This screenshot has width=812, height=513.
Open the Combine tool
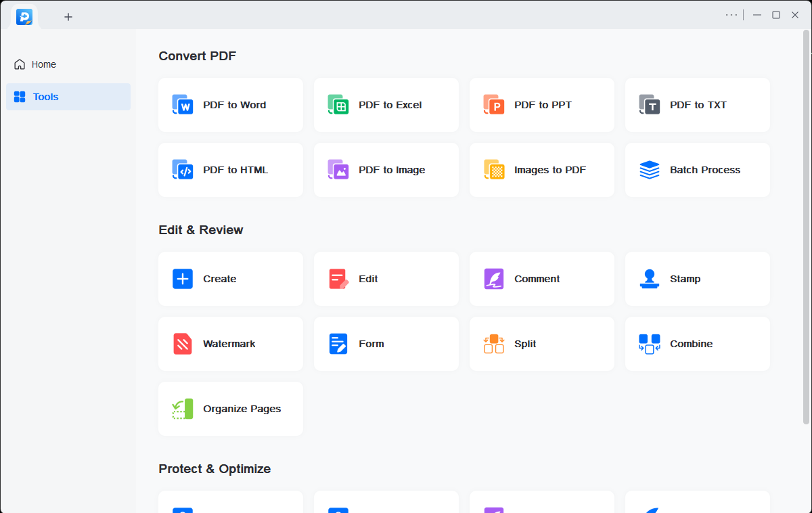click(697, 344)
